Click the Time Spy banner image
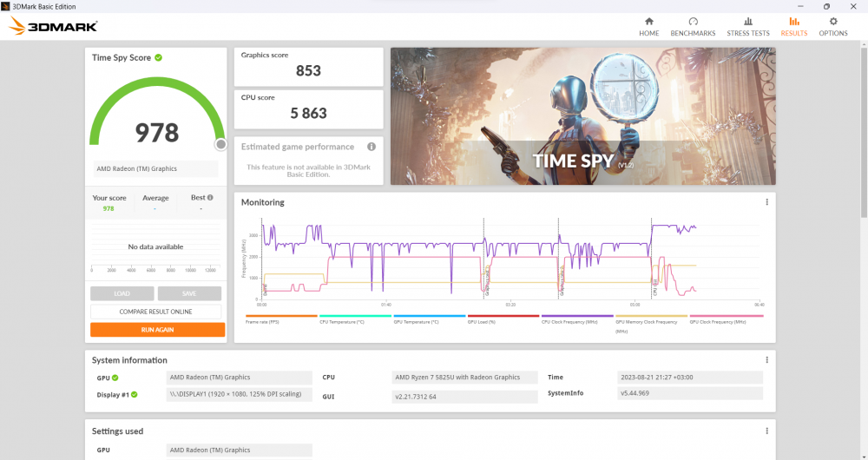The height and width of the screenshot is (460, 868). pyautogui.click(x=583, y=116)
